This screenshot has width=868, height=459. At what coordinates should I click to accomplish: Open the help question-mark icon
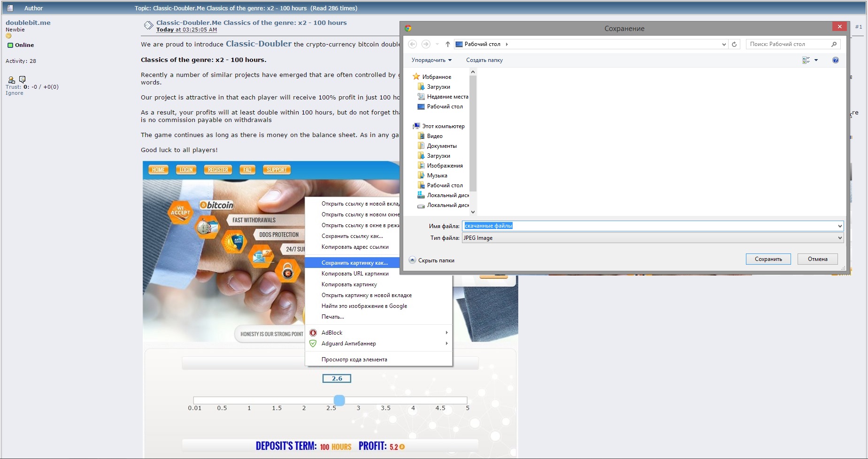(x=836, y=60)
